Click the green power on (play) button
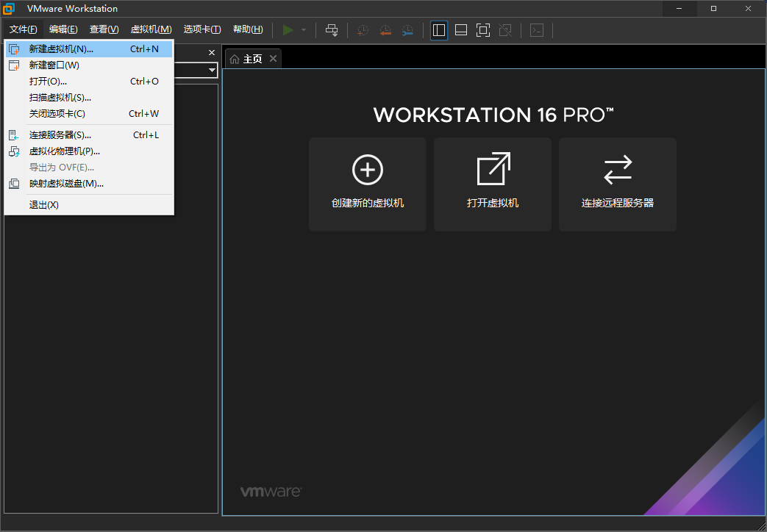 click(288, 30)
